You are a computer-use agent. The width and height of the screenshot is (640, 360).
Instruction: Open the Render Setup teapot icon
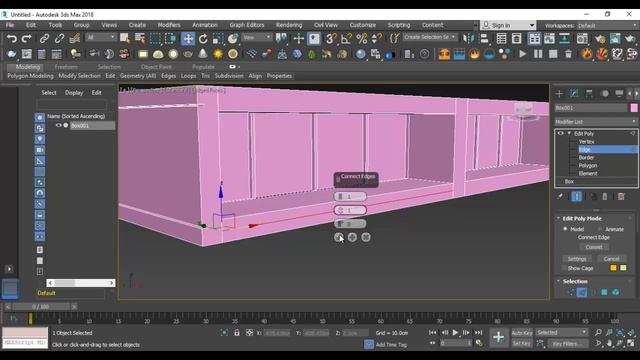tap(600, 39)
